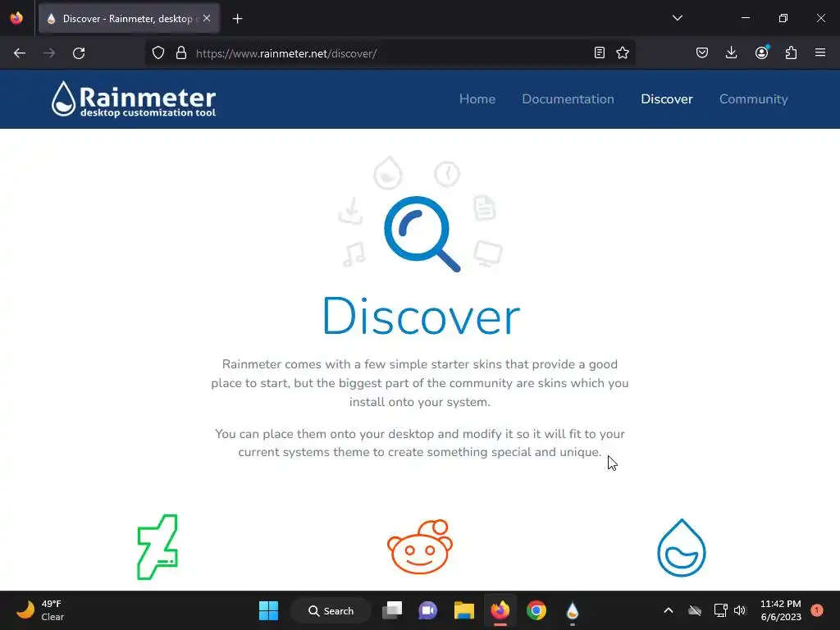Click the Rainmeter logo in header
The height and width of the screenshot is (630, 840).
(x=134, y=99)
